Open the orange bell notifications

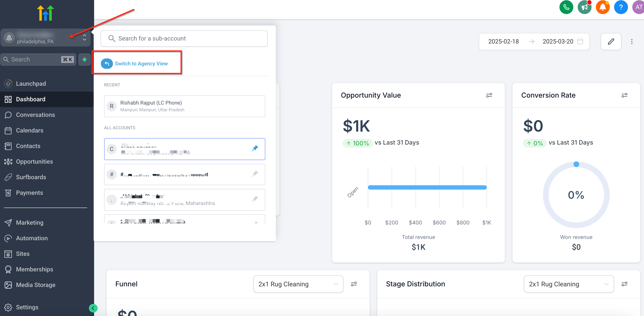point(603,7)
